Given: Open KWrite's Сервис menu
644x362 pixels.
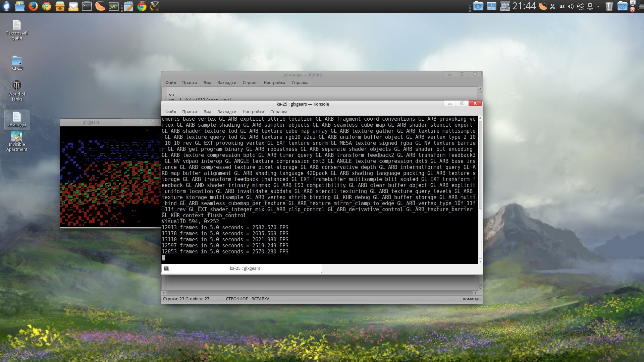Looking at the screenshot, I should [250, 82].
